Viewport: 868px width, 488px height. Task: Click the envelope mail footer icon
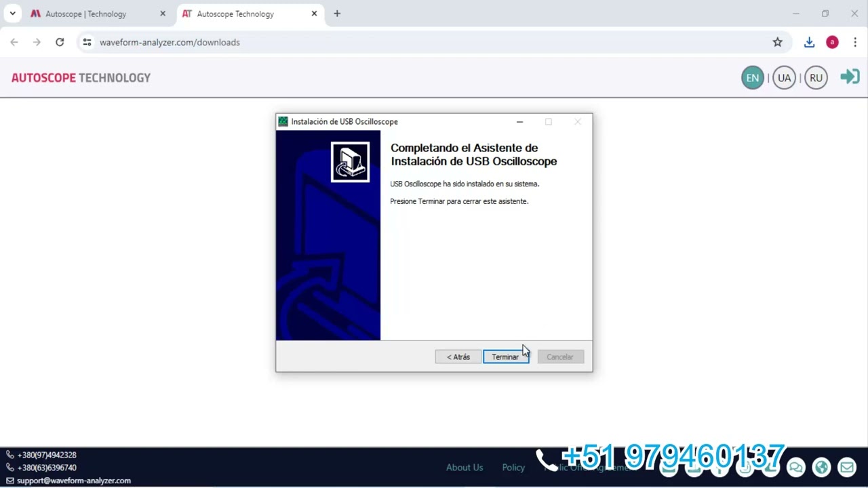point(847,467)
